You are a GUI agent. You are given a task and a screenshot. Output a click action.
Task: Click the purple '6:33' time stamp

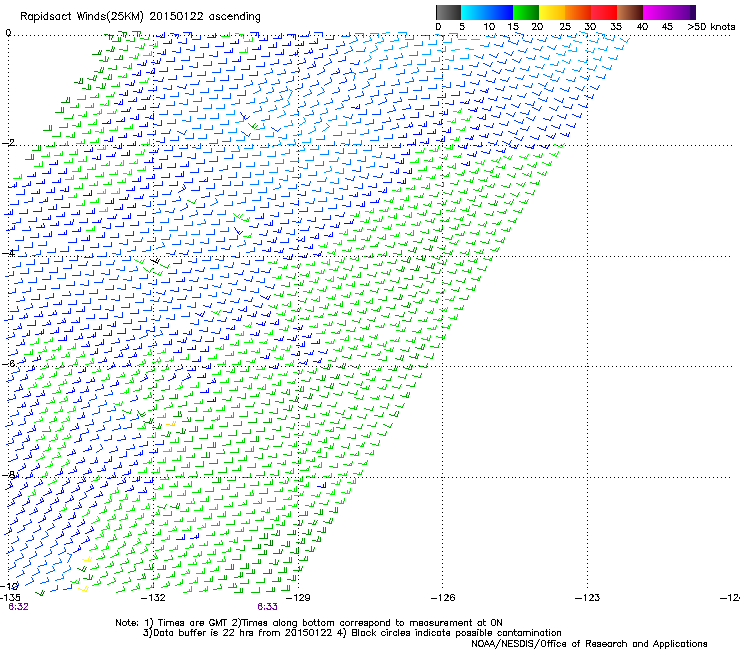tap(268, 607)
